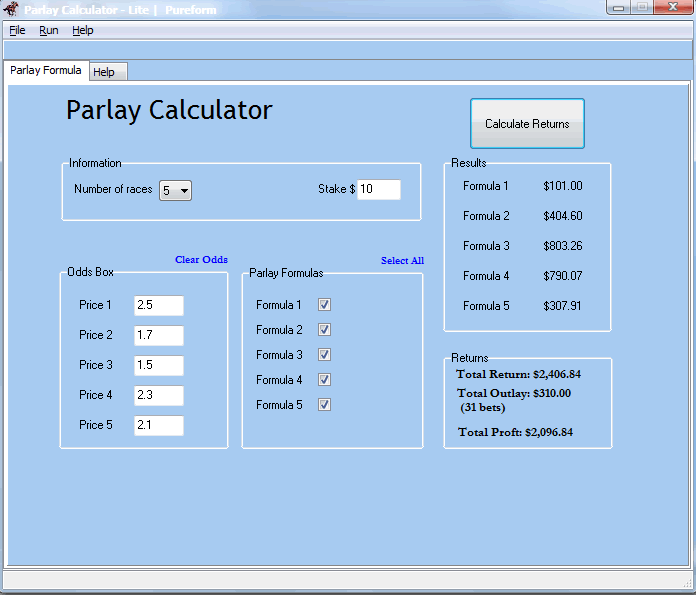This screenshot has height=595, width=696.
Task: Open the File menu
Action: point(17,30)
